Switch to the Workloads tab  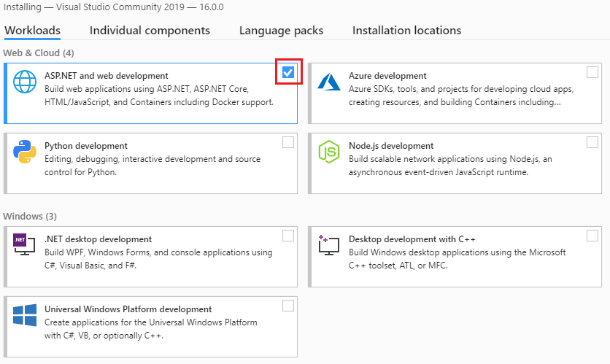tap(32, 31)
